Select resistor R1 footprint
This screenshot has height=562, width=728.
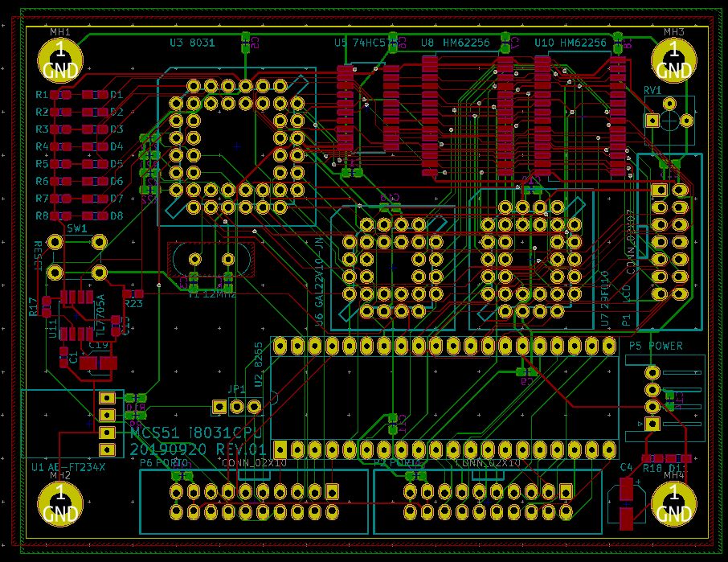(x=61, y=95)
